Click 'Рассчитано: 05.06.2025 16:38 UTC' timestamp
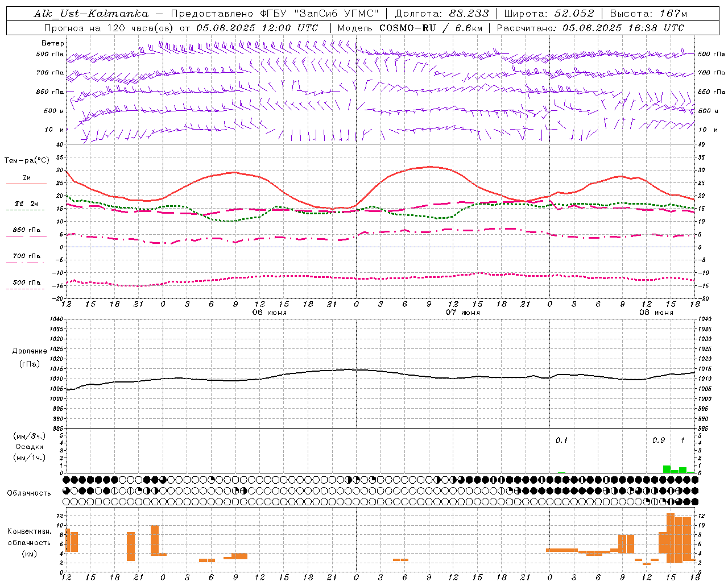The width and height of the screenshot is (728, 582). [x=590, y=28]
